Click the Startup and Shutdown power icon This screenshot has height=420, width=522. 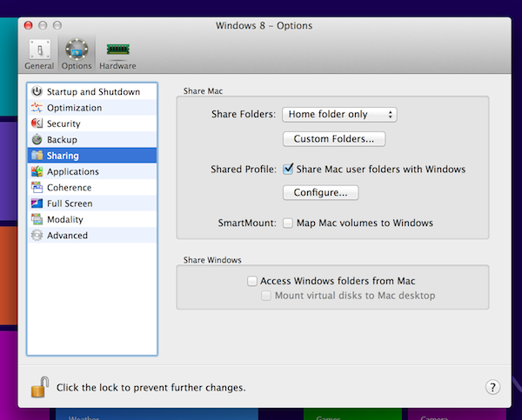pyautogui.click(x=37, y=91)
